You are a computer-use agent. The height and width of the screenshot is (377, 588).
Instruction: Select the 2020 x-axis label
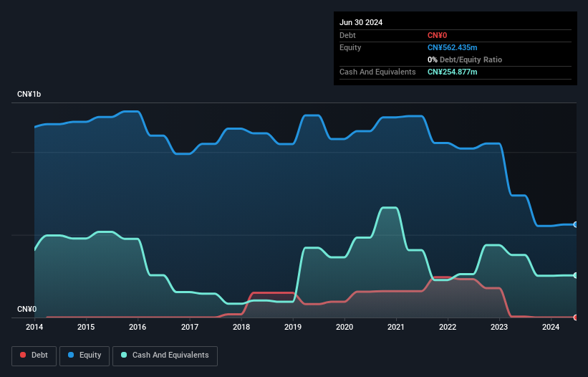pos(344,327)
